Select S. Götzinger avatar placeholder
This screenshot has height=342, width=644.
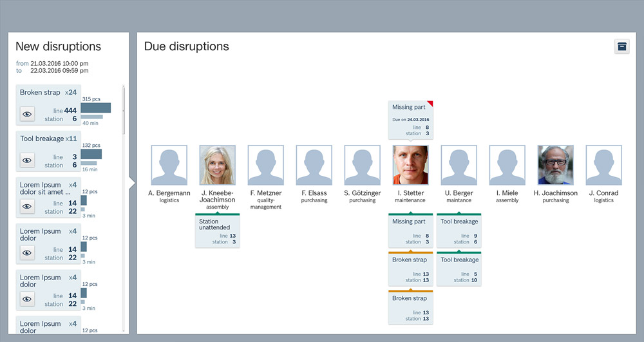(x=362, y=165)
